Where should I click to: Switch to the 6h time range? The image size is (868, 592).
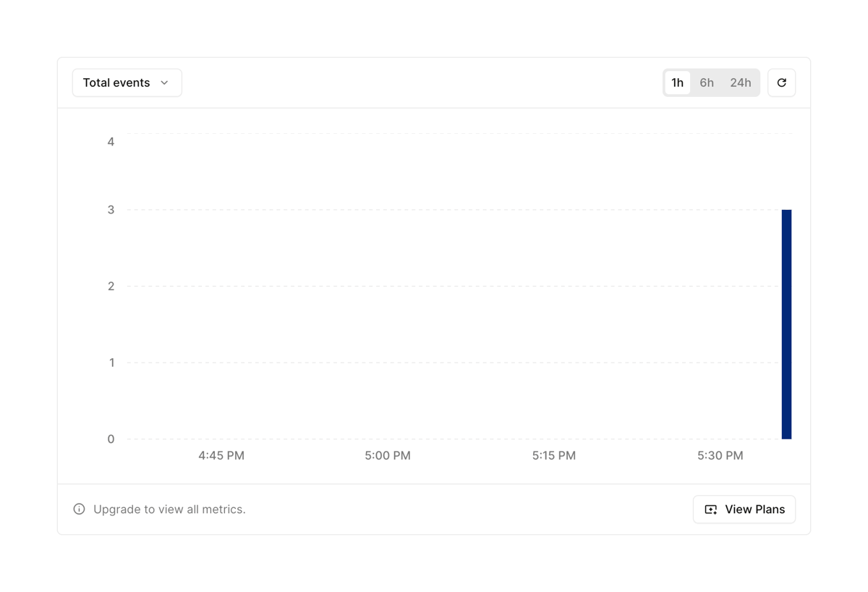coord(707,83)
